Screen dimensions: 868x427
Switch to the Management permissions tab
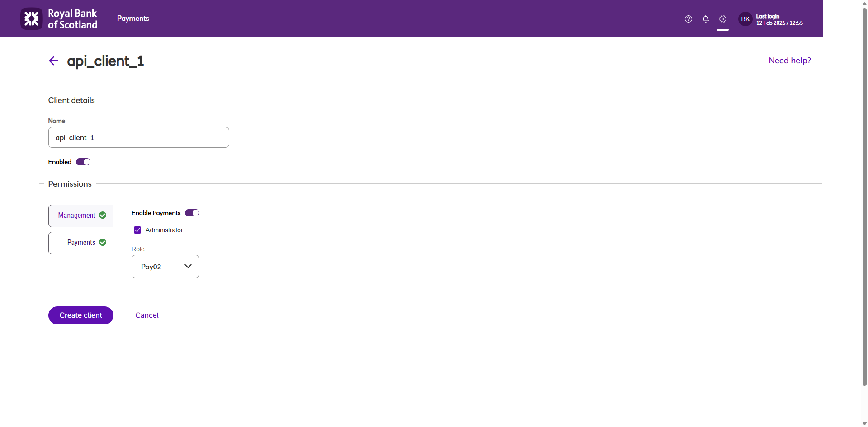click(x=81, y=216)
